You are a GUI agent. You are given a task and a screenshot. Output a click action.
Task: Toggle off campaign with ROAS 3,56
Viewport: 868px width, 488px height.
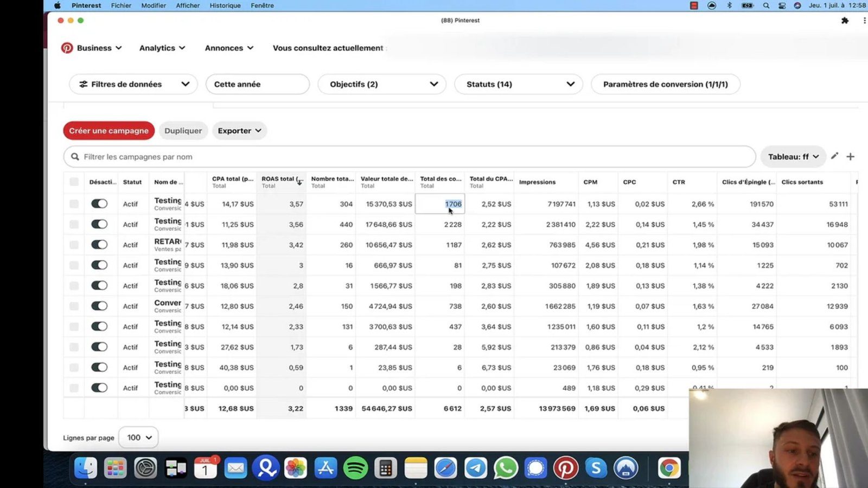coord(99,224)
